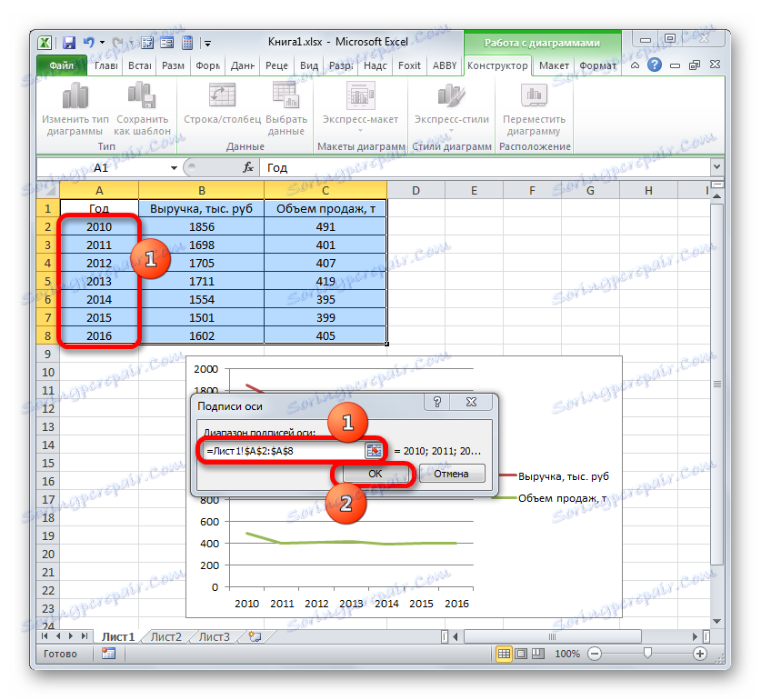Viewport: 761px width, 700px height.
Task: Switch to sheet Лист3
Action: point(214,636)
